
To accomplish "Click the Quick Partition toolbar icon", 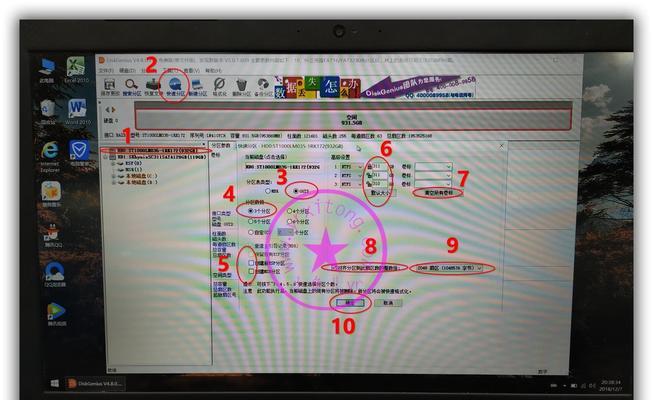I will point(175,86).
